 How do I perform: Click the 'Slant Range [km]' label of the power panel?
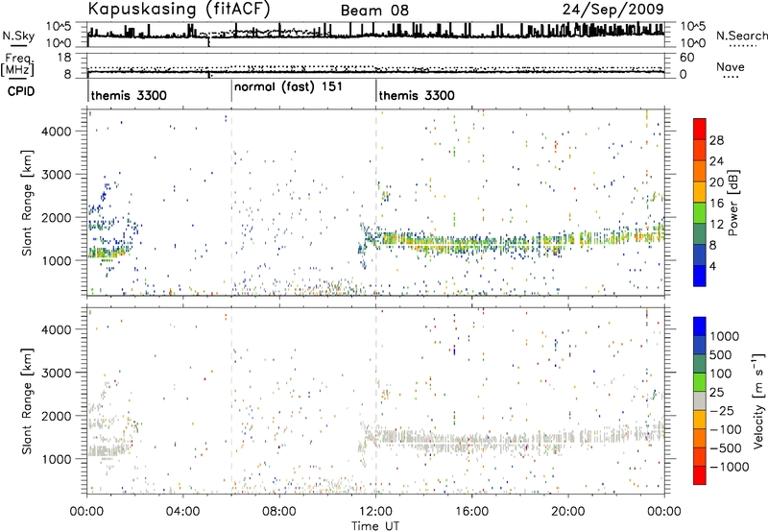27,203
